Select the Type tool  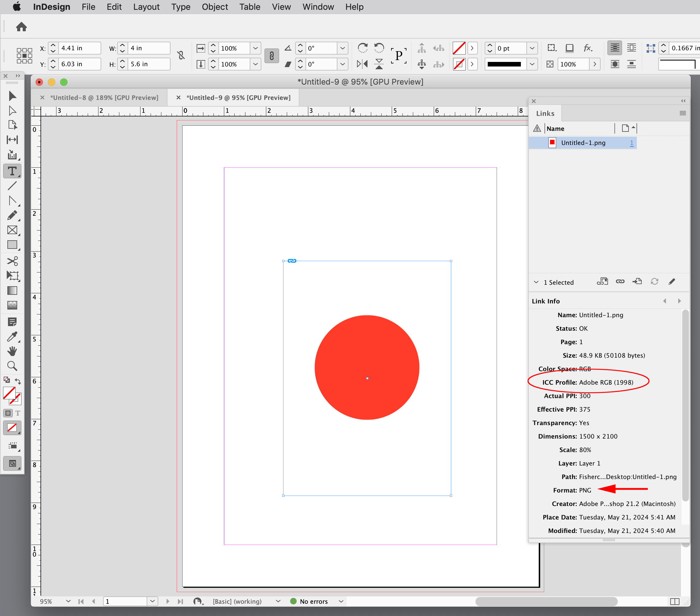(x=12, y=171)
